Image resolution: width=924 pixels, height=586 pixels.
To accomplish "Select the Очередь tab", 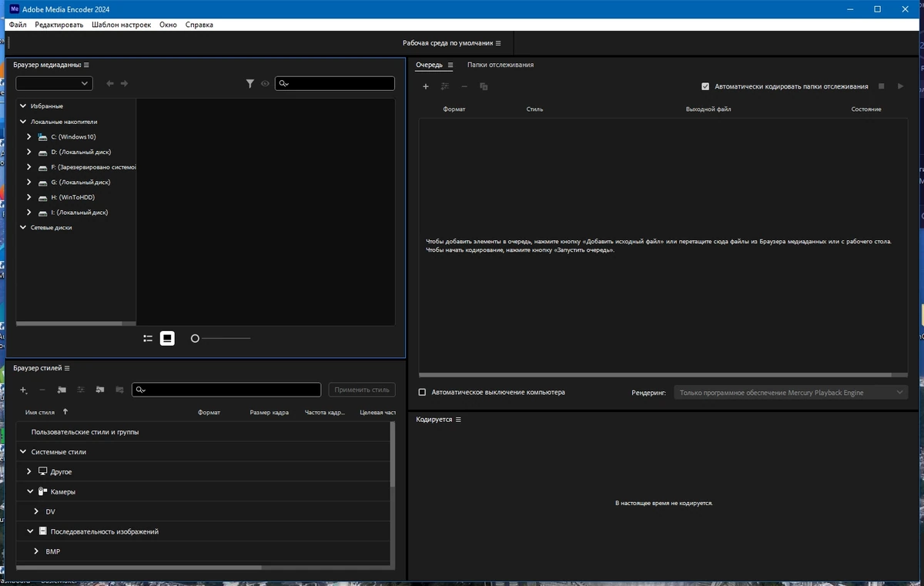I will click(430, 65).
